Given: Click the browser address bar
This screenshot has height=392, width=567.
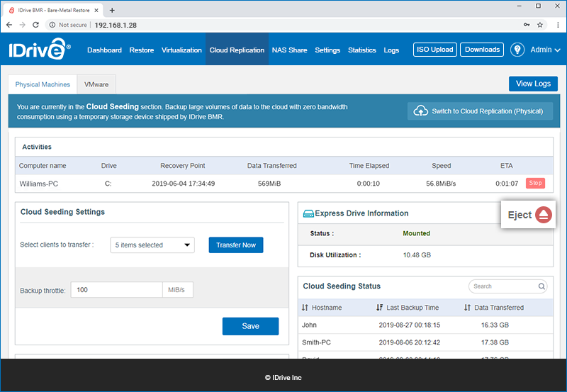Looking at the screenshot, I should pos(286,25).
